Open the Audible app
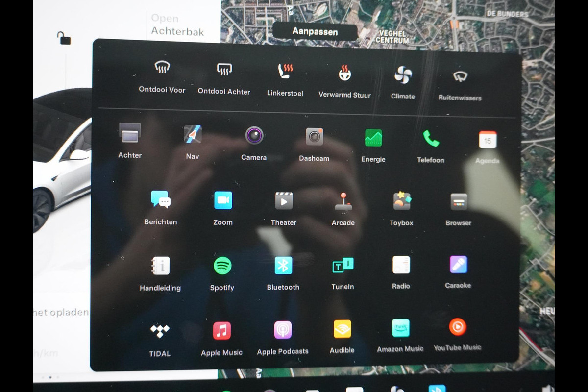This screenshot has height=392, width=588. (x=342, y=329)
